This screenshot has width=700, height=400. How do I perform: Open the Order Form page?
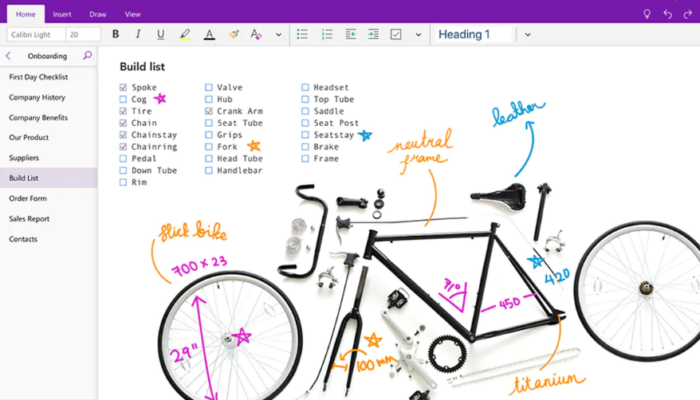pos(28,198)
